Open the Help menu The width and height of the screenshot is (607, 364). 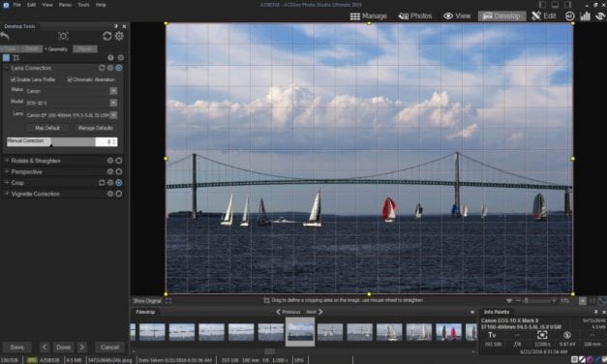[x=101, y=5]
